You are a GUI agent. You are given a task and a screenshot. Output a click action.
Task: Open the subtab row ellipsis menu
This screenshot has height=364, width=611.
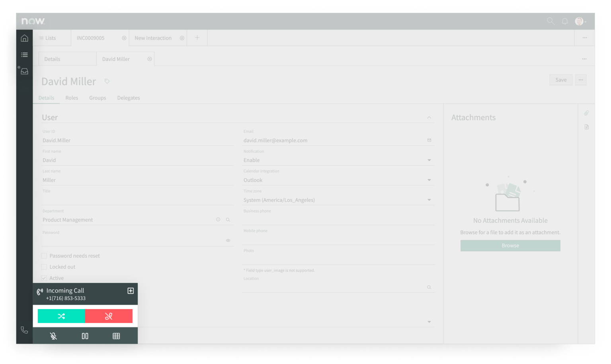[x=584, y=59]
